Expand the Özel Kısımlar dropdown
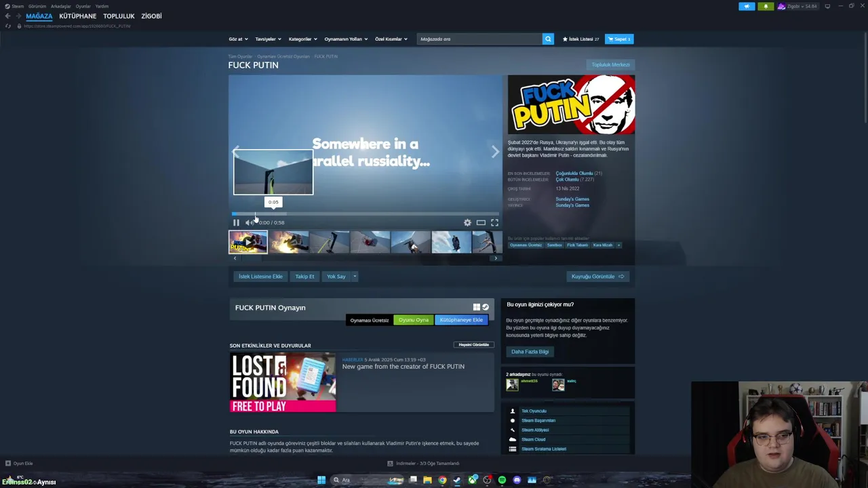 pyautogui.click(x=391, y=39)
